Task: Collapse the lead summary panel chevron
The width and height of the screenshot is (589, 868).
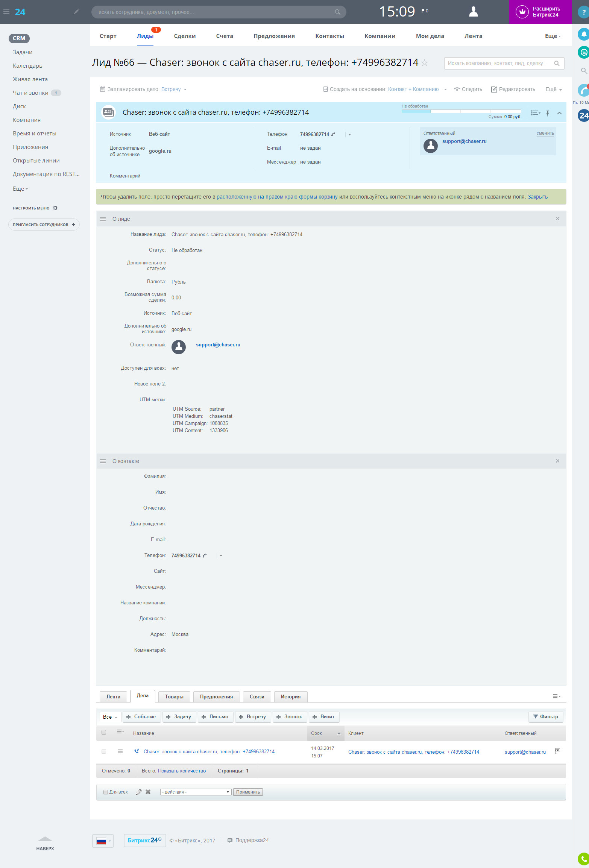Action: coord(559,113)
